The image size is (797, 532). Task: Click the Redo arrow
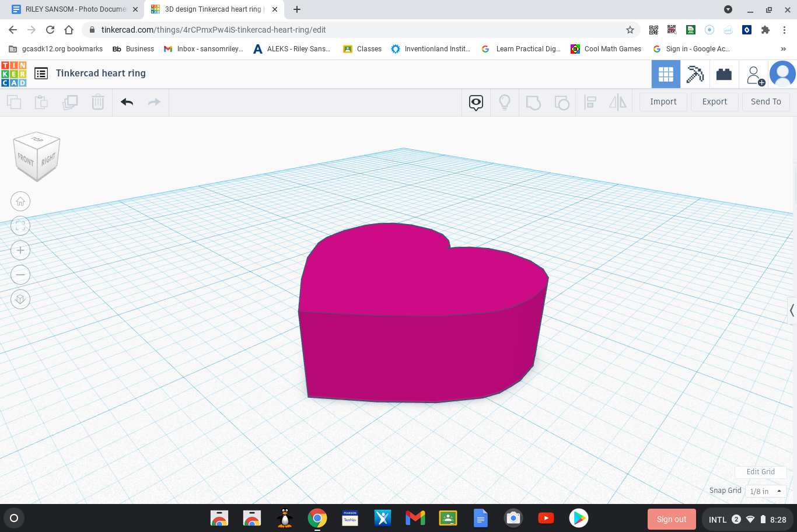click(x=154, y=103)
